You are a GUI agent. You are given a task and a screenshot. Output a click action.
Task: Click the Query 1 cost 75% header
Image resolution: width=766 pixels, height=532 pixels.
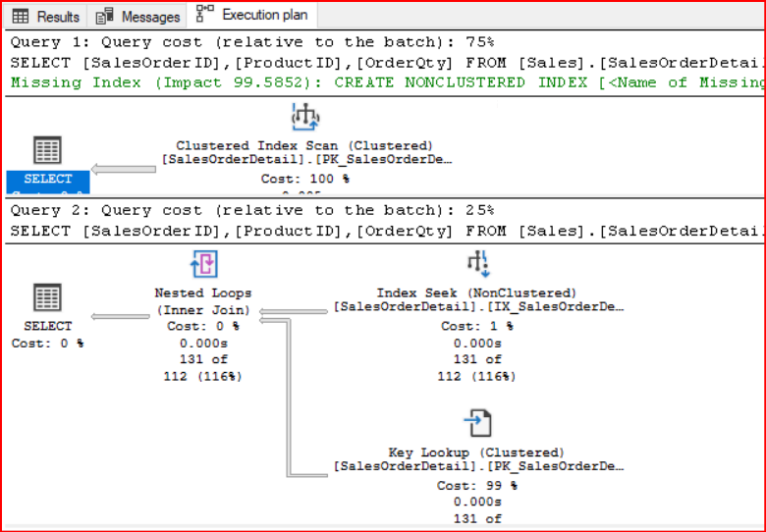251,42
